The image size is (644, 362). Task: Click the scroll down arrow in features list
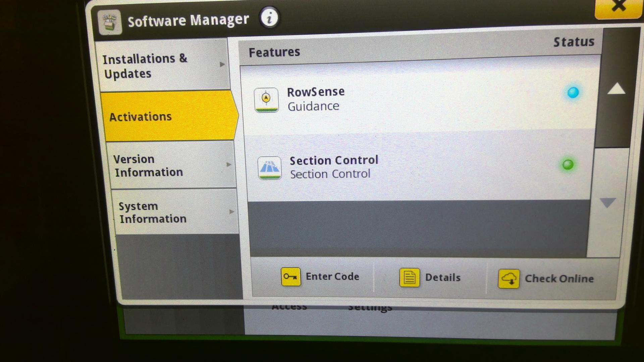tap(607, 202)
